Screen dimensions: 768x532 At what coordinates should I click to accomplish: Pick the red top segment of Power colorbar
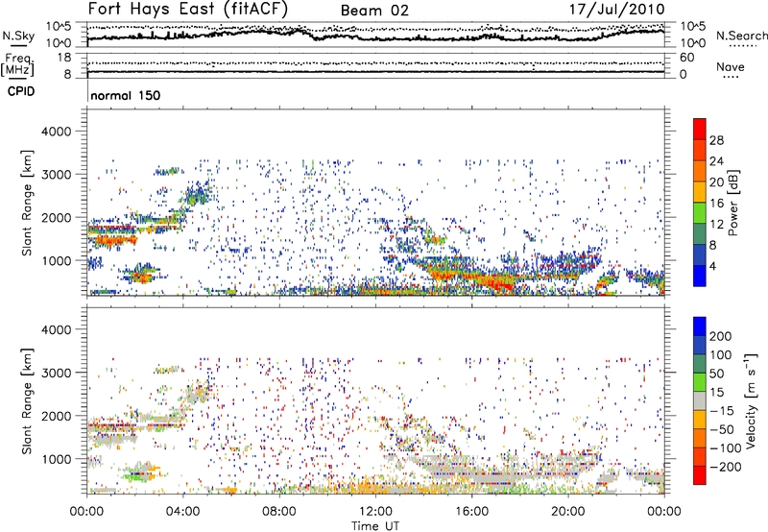pos(700,129)
